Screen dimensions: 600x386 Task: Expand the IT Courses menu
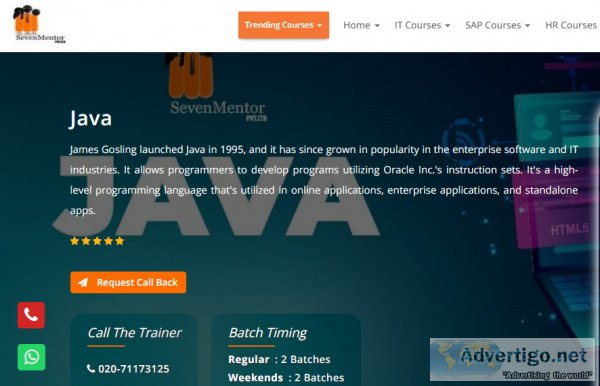point(422,25)
